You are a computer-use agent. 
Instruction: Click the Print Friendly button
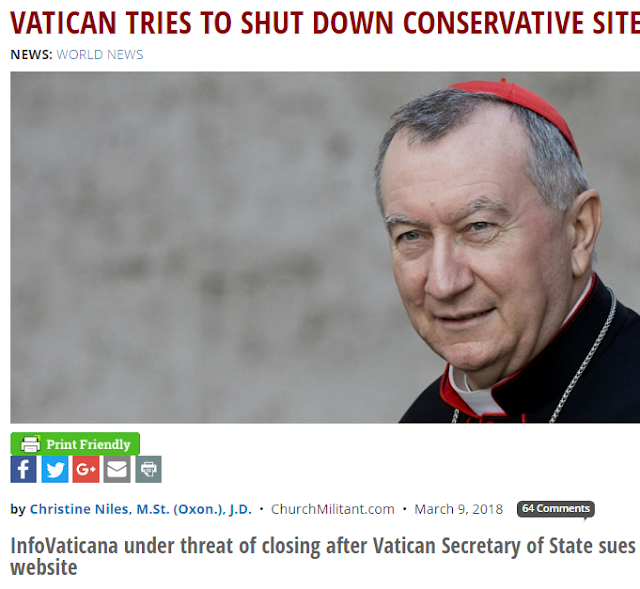point(75,444)
